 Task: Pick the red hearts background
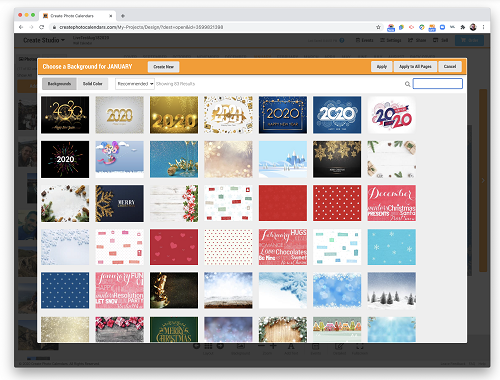pyautogui.click(x=174, y=247)
